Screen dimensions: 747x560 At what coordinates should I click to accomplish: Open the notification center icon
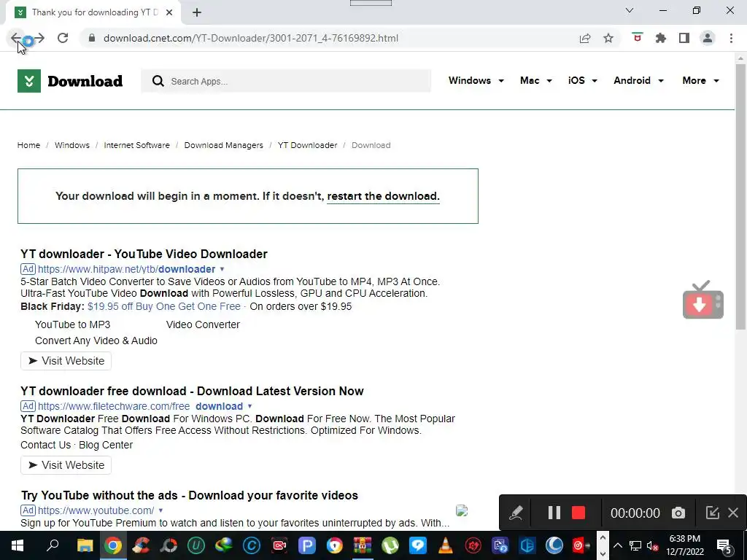724,546
